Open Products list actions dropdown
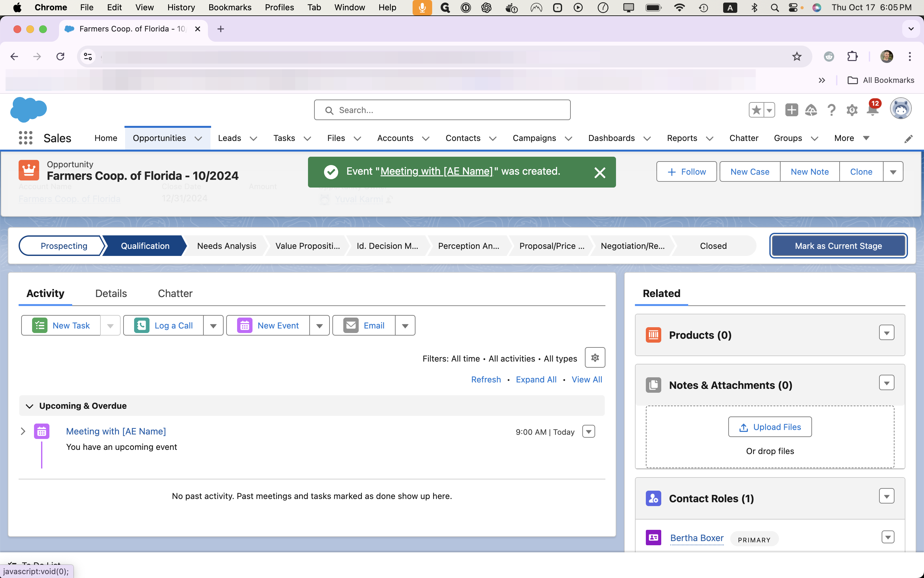Image resolution: width=924 pixels, height=578 pixels. click(x=886, y=333)
